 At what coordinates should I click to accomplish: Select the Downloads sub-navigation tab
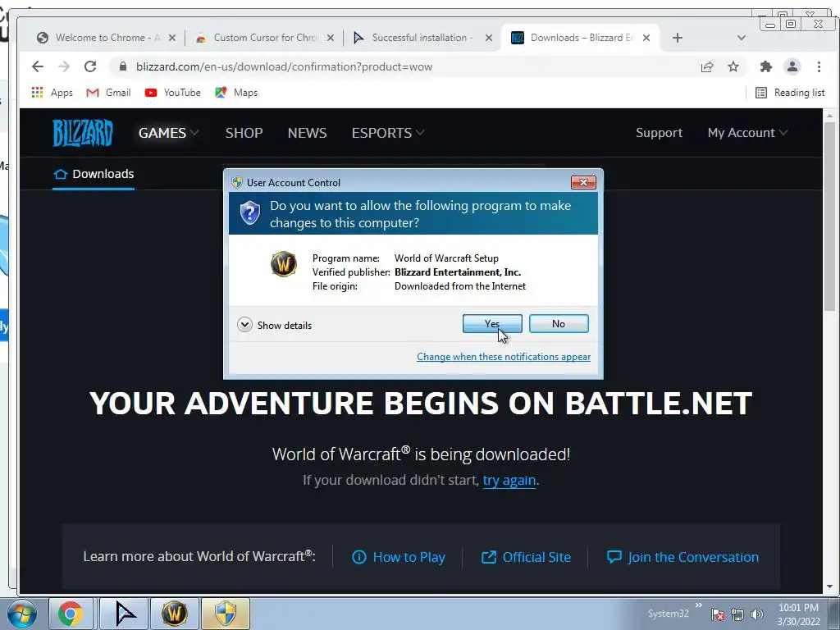pos(94,174)
